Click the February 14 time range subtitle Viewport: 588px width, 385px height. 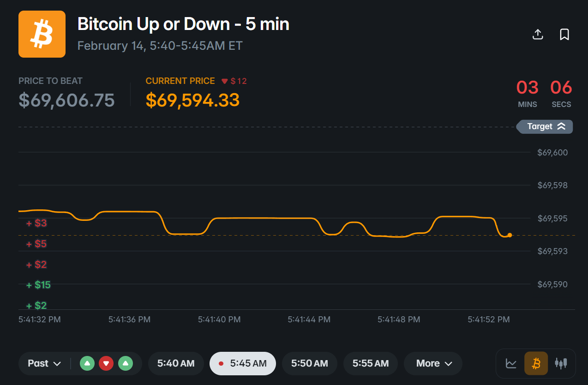coord(160,46)
